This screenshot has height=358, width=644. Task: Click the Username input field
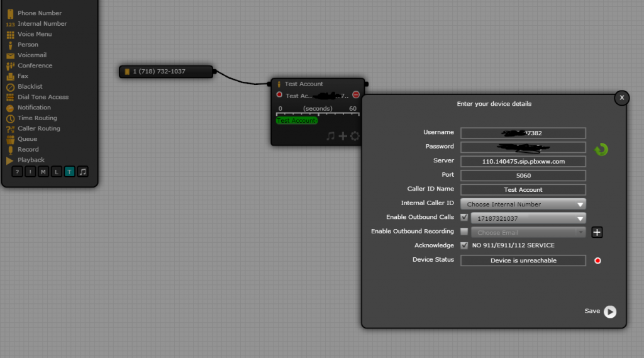point(523,133)
